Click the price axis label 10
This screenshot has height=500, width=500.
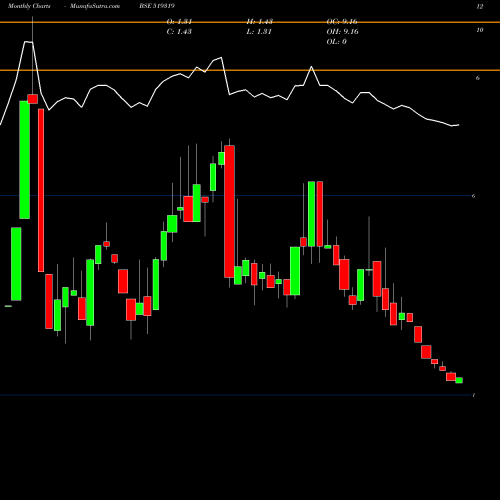pos(480,30)
